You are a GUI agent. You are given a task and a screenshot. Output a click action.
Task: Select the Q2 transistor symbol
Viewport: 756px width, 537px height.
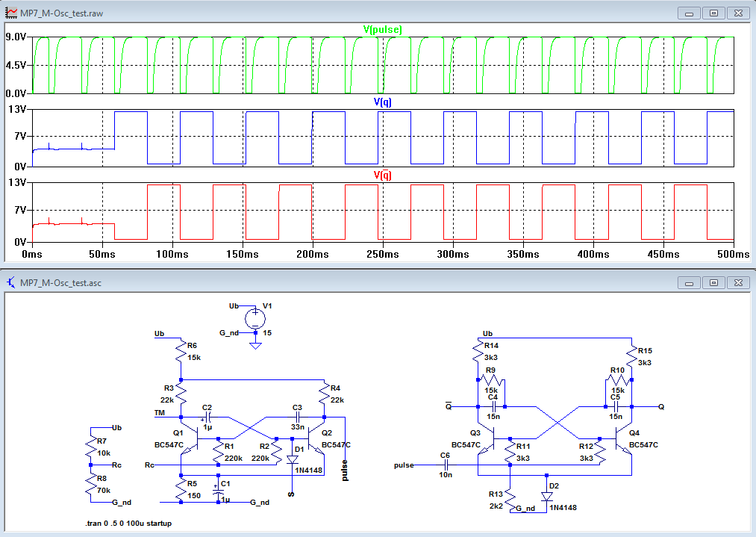point(316,439)
